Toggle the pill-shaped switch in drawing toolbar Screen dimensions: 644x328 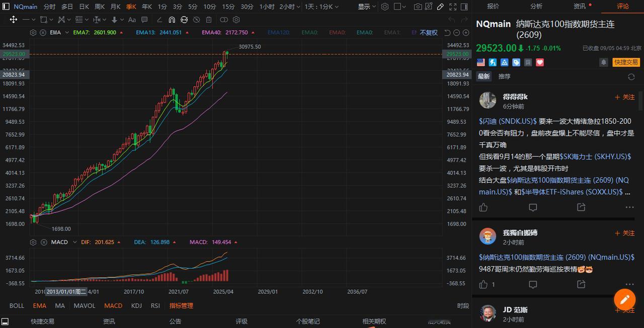click(223, 20)
